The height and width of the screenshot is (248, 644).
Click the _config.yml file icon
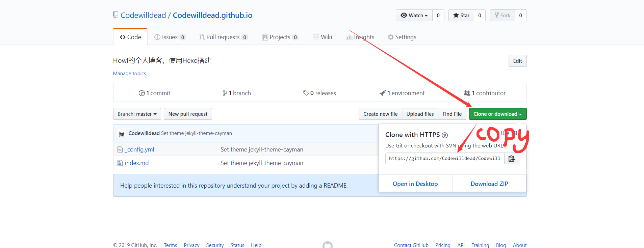(120, 149)
